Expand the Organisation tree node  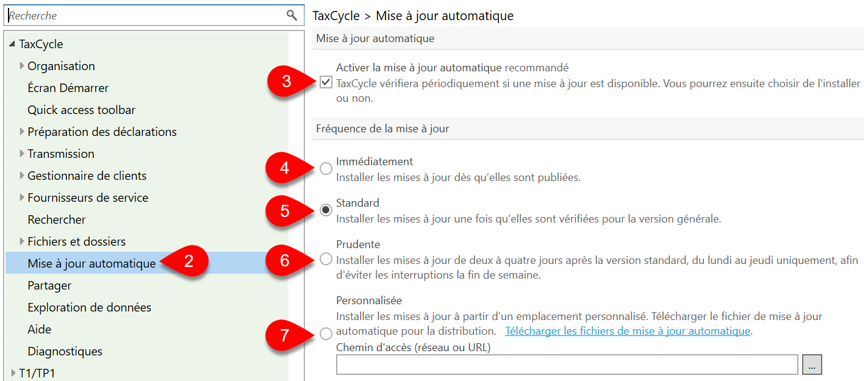click(x=22, y=66)
